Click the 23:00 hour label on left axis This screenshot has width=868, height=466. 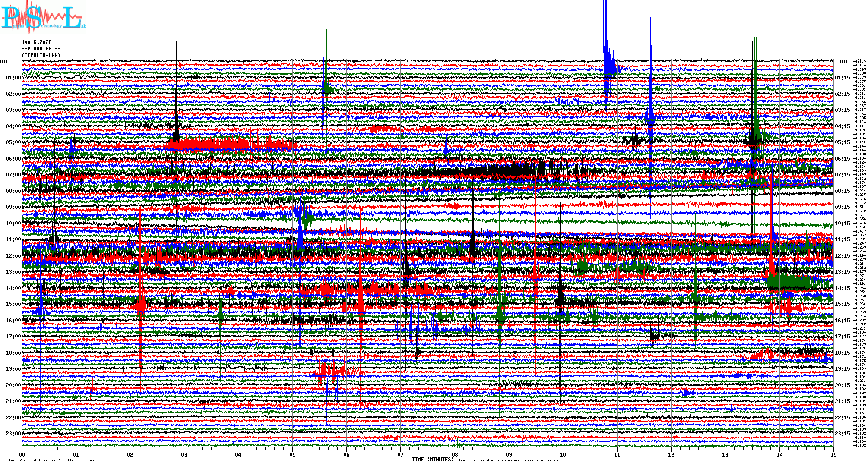13,434
